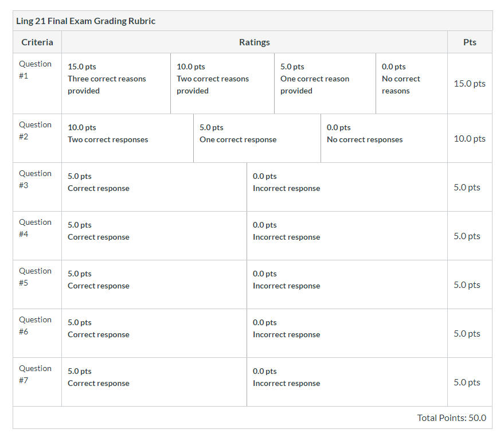Click the Question #1 criterion label
The width and height of the screenshot is (504, 433).
click(35, 70)
